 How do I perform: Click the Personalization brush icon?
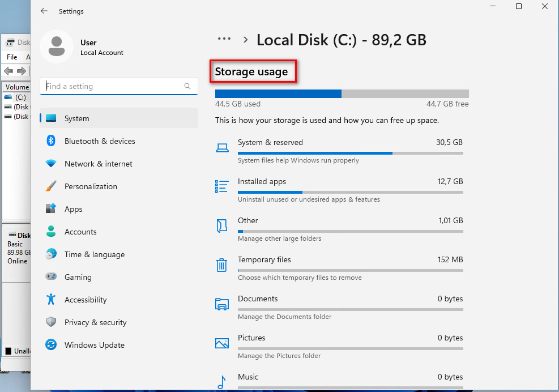(x=51, y=186)
